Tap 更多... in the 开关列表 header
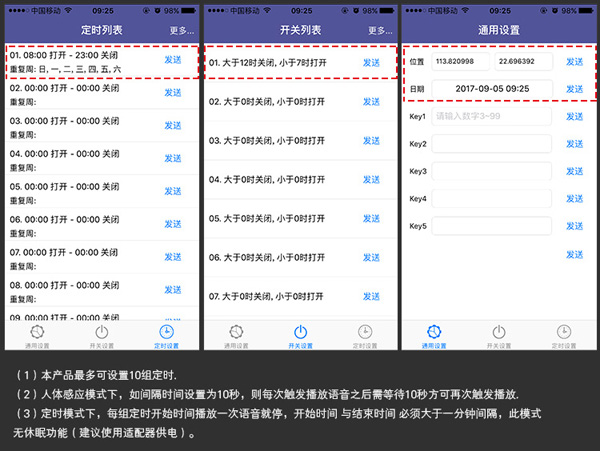Viewport: 600px width, 451px height. click(x=380, y=30)
